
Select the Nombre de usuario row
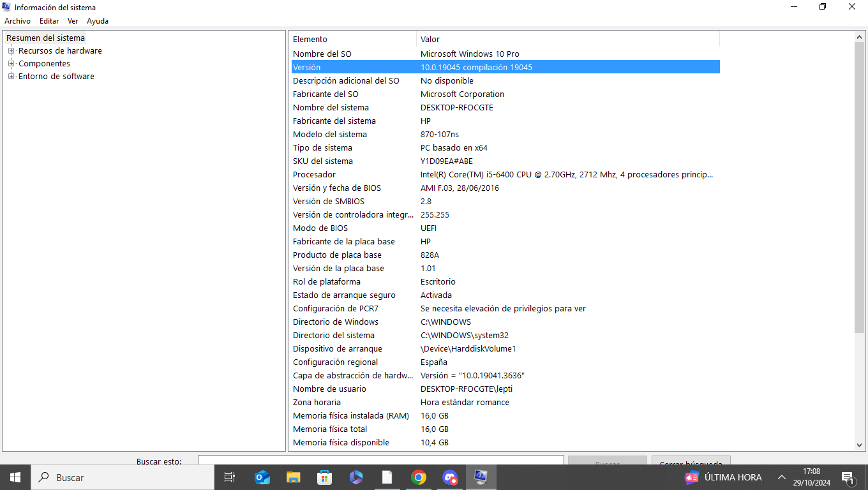[x=505, y=389]
